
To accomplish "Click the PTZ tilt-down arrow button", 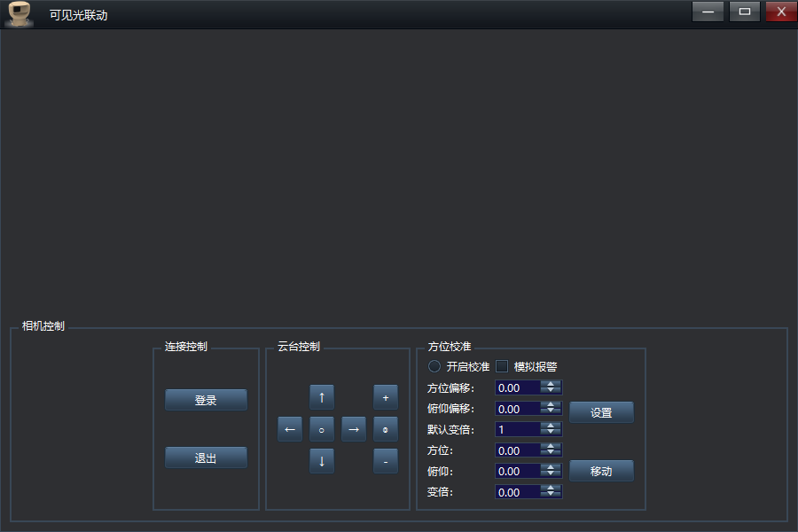I will point(321,461).
